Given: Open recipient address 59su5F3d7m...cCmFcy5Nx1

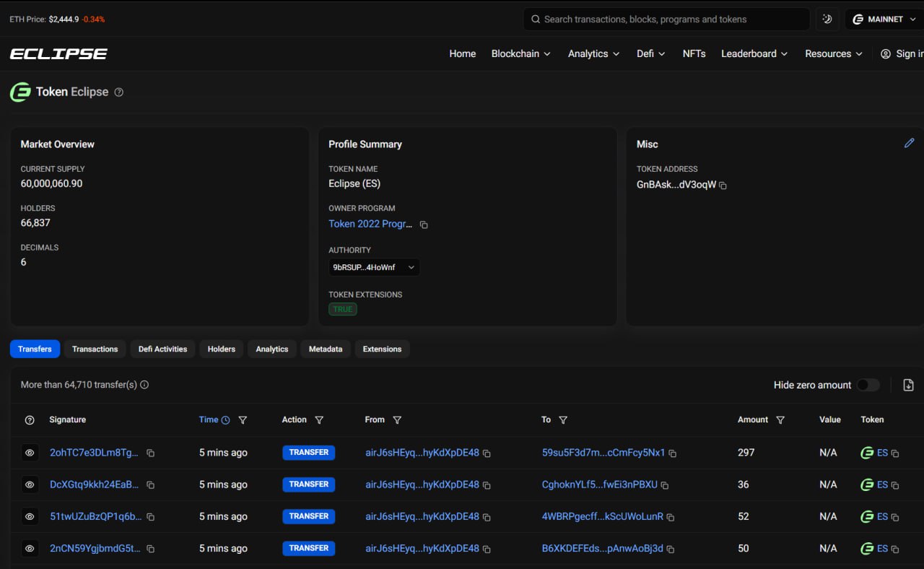Looking at the screenshot, I should coord(603,453).
